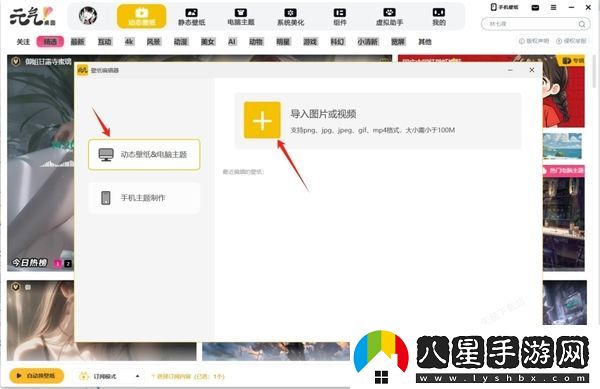Click the magnifier search icon
Viewport: 600px width, 389px height.
click(x=582, y=24)
